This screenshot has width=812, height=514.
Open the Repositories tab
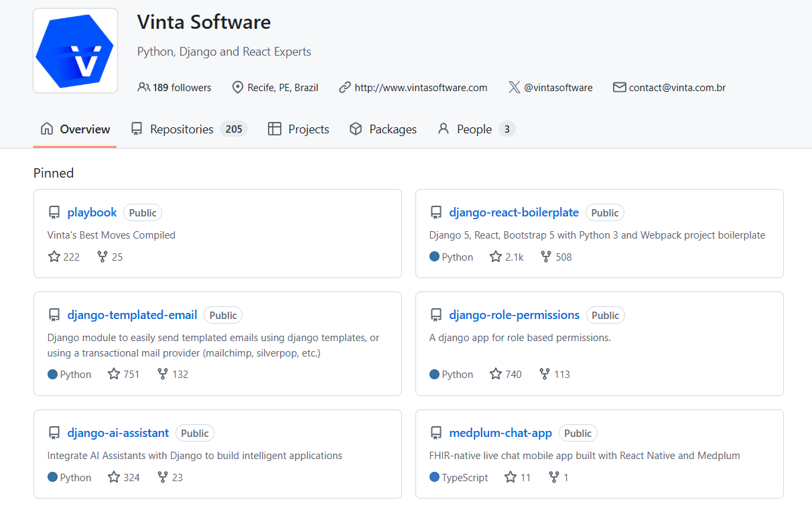click(189, 129)
